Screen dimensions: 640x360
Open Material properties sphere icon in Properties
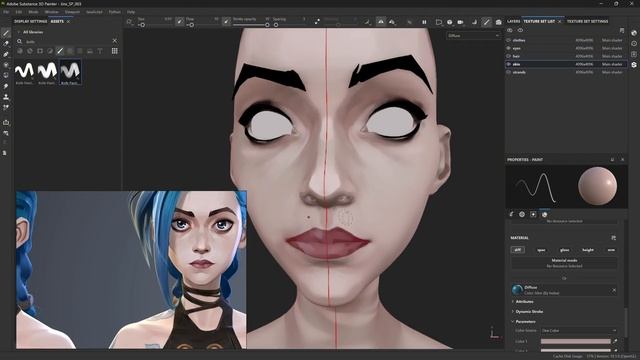pyautogui.click(x=544, y=214)
